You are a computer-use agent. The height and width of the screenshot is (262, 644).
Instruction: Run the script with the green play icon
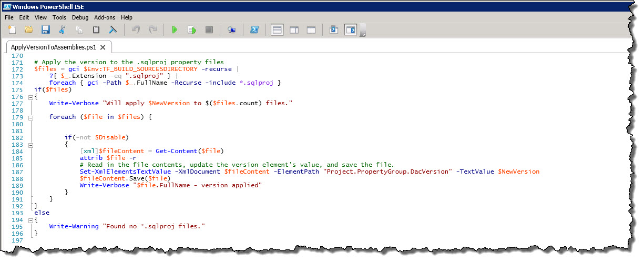tap(175, 30)
